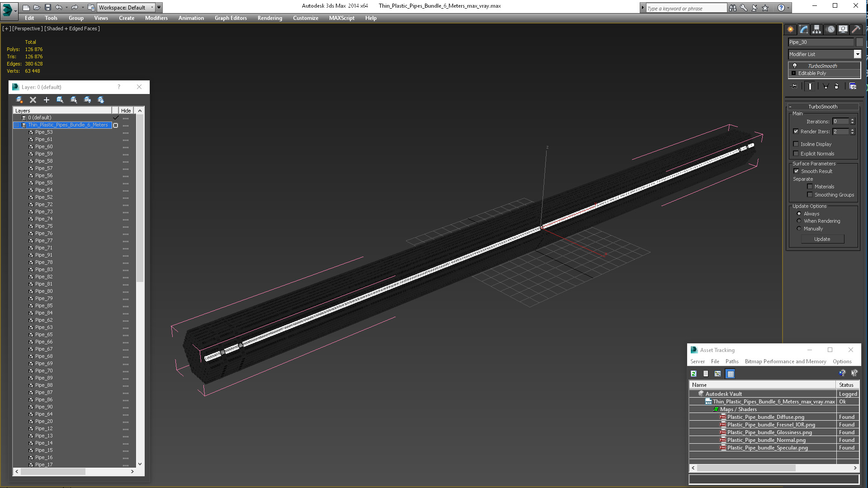Click the object color swatch beside Pipe_30
The width and height of the screenshot is (868, 488).
click(x=859, y=42)
